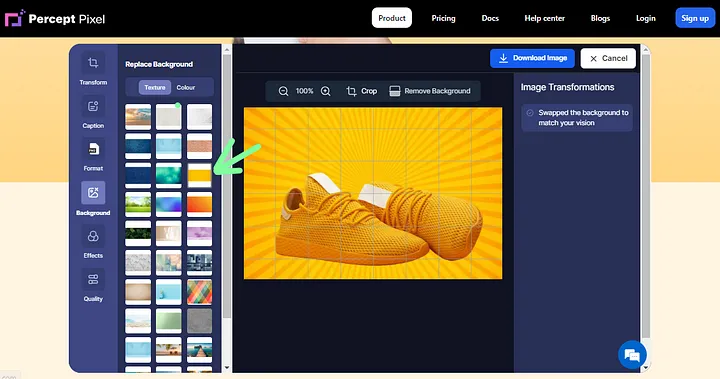The width and height of the screenshot is (720, 379).
Task: Open the Docs link
Action: pos(490,18)
